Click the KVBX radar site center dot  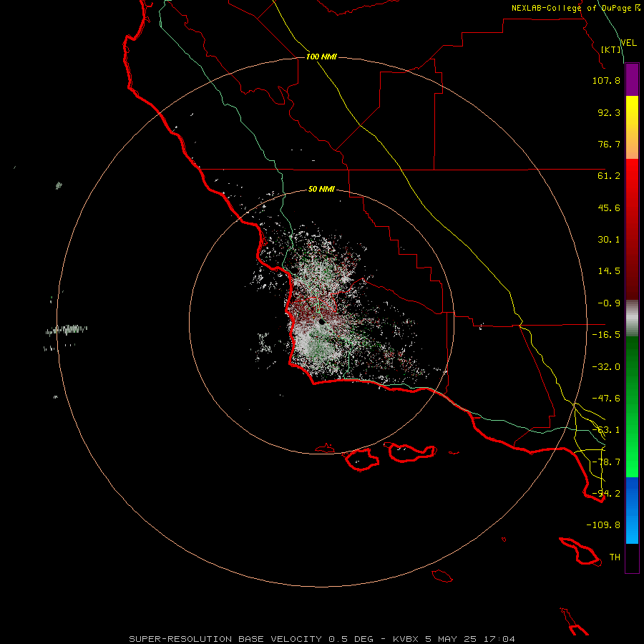[322, 322]
